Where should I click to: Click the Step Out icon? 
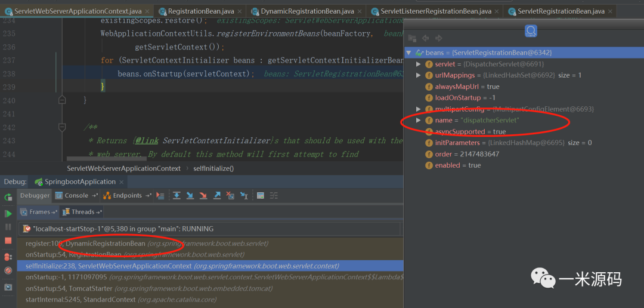tap(217, 196)
